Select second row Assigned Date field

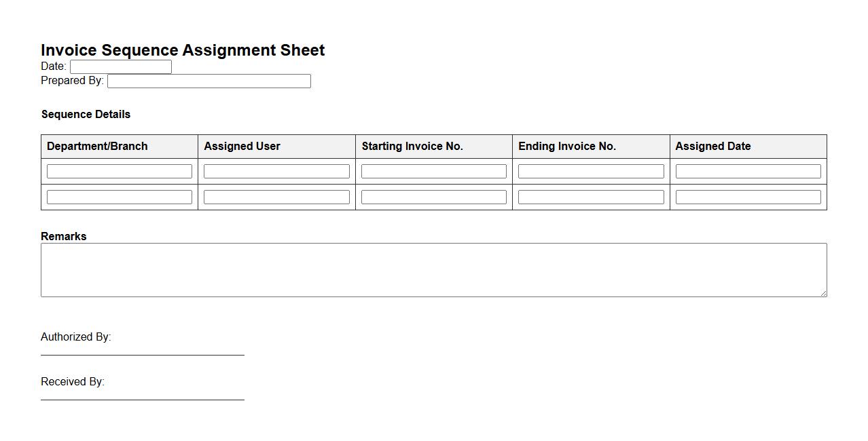coord(748,197)
